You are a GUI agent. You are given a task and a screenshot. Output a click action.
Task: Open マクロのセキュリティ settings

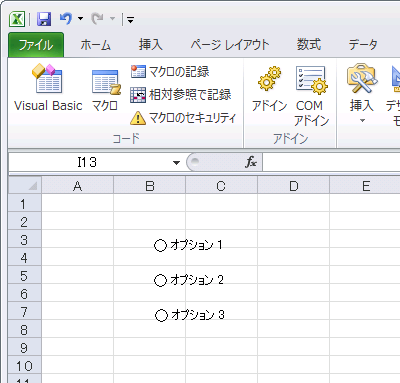pos(183,118)
